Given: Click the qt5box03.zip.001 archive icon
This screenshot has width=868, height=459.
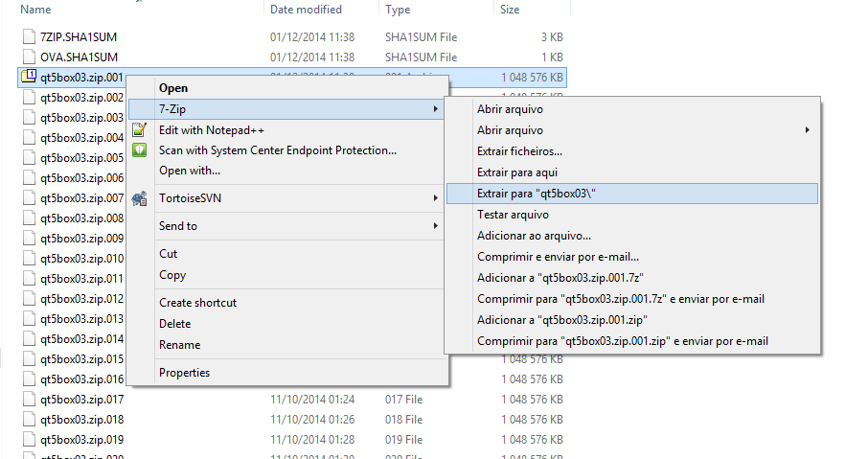Looking at the screenshot, I should point(29,77).
